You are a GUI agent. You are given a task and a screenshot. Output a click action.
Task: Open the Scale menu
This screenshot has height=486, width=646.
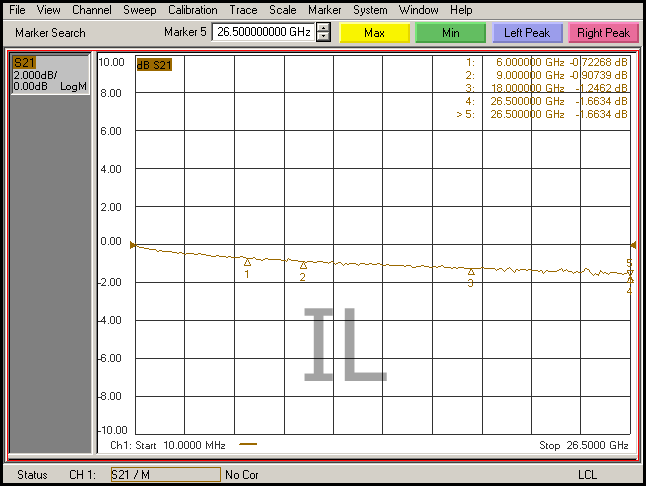[x=282, y=10]
